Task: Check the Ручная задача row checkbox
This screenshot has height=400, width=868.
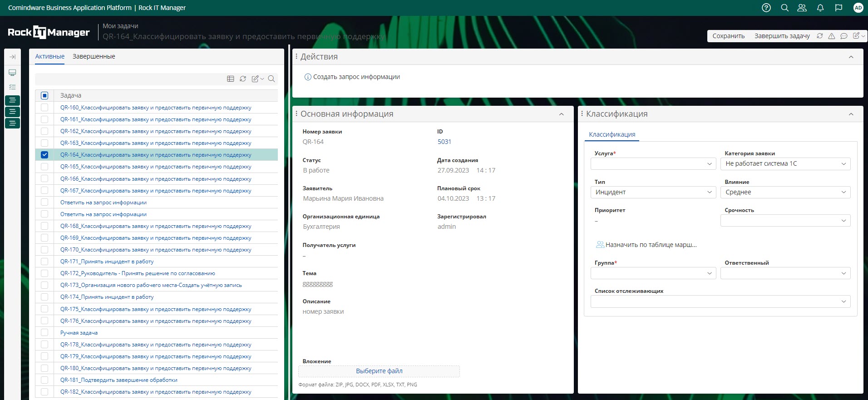Action: (44, 332)
